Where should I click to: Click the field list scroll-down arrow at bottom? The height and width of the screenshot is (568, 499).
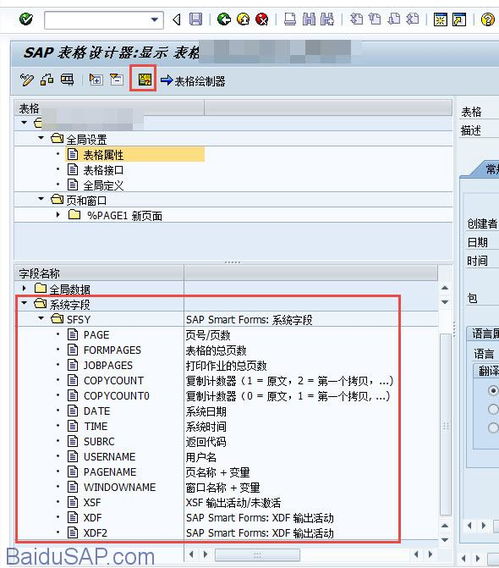click(x=445, y=540)
